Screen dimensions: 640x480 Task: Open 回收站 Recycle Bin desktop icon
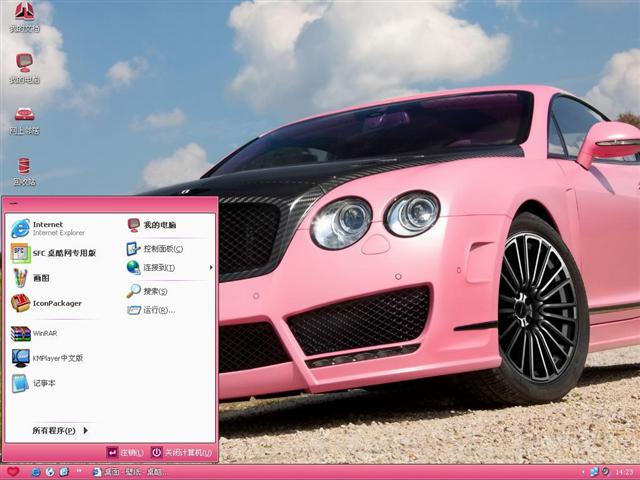pos(23,170)
